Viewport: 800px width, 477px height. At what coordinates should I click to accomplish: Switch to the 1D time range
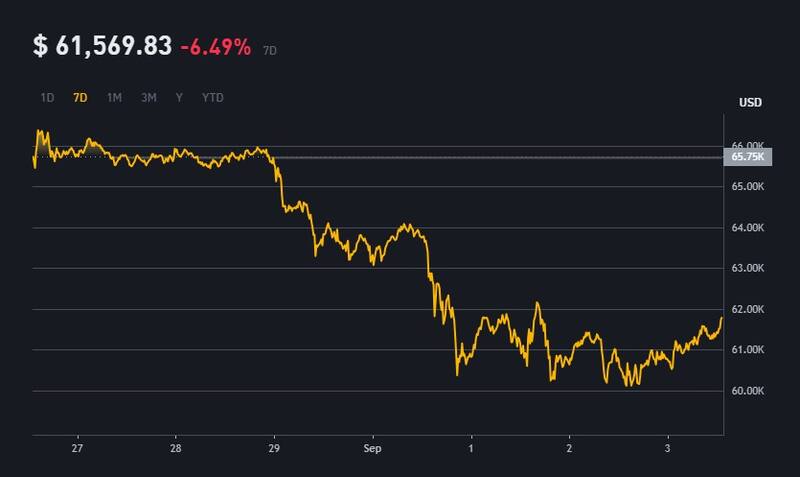pos(47,98)
